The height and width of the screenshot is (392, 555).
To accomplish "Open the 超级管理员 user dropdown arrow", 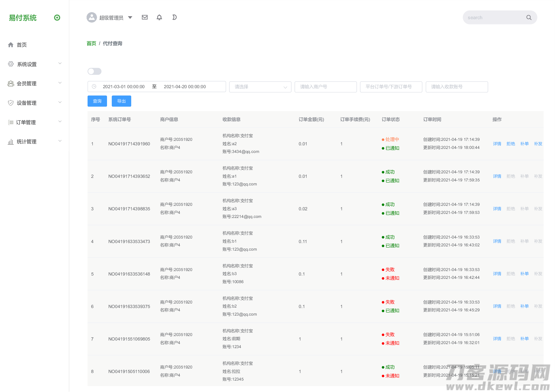I will pyautogui.click(x=130, y=17).
